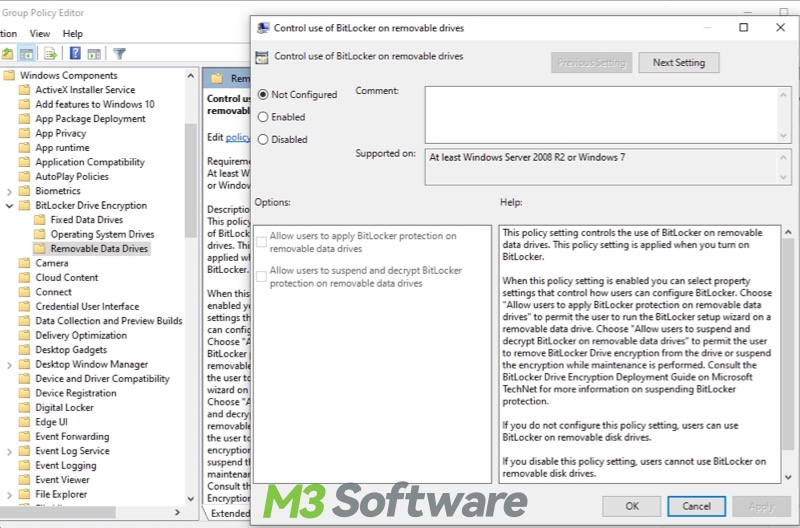Click the folder icon next to Cloud Content
The image size is (800, 528).
click(24, 278)
